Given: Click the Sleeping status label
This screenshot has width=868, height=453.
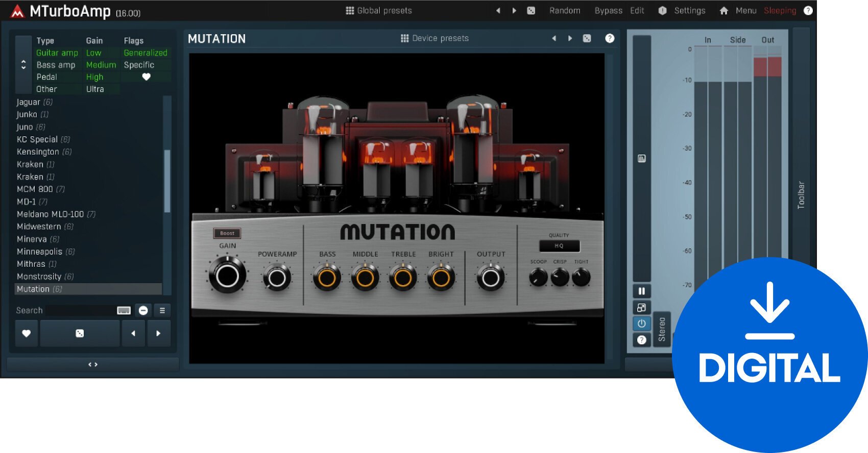Looking at the screenshot, I should click(780, 11).
